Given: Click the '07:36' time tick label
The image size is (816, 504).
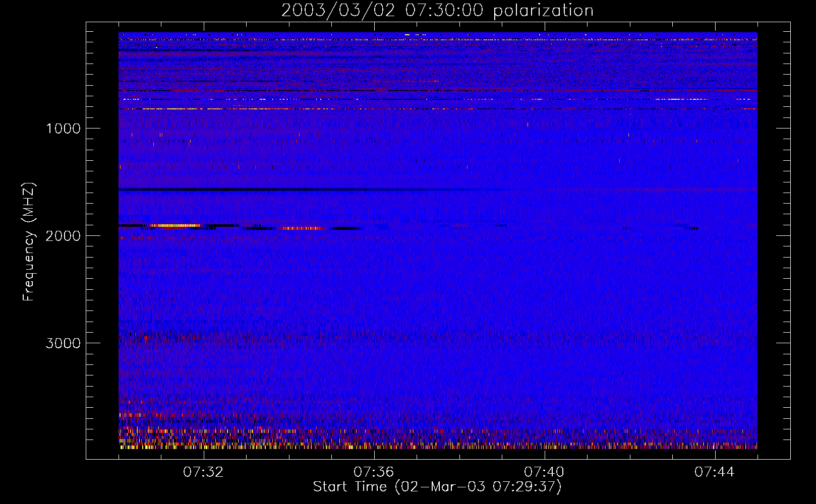Looking at the screenshot, I should click(x=374, y=472).
